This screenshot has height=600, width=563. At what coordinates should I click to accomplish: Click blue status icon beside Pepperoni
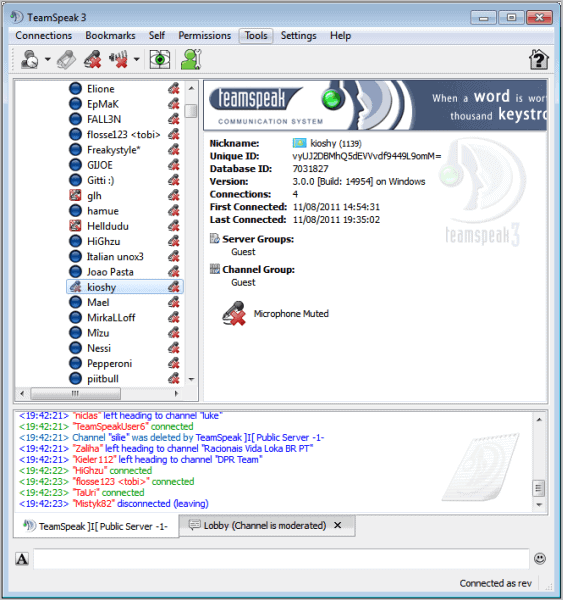click(x=75, y=363)
